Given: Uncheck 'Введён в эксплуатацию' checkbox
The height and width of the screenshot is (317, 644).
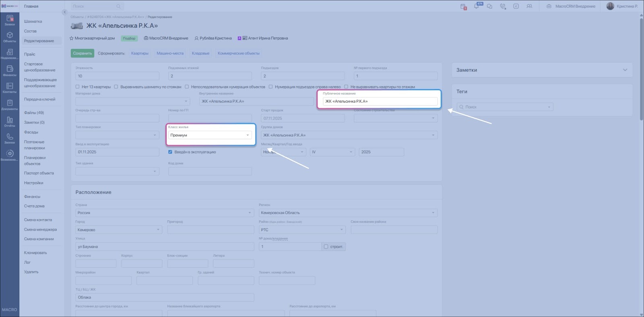Looking at the screenshot, I should 170,152.
